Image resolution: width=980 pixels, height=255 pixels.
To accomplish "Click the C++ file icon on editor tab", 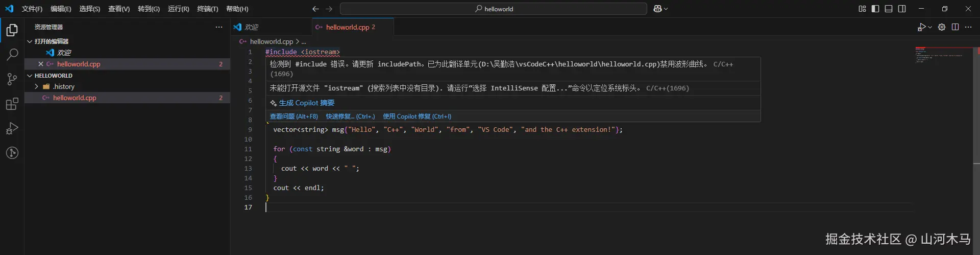I will (x=319, y=27).
